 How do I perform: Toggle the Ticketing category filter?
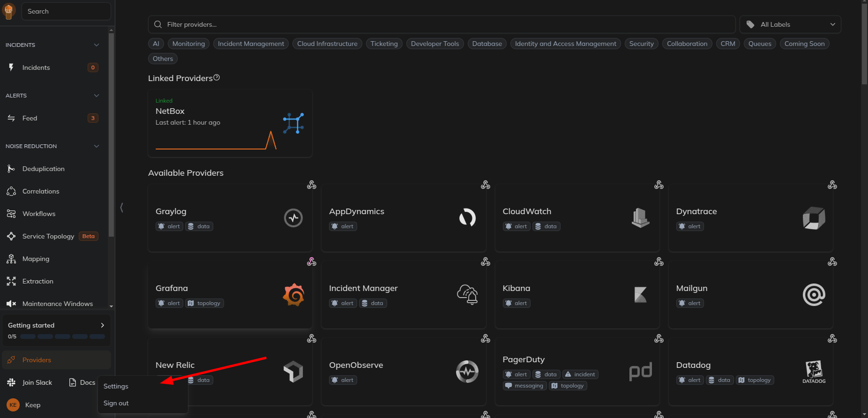tap(384, 44)
